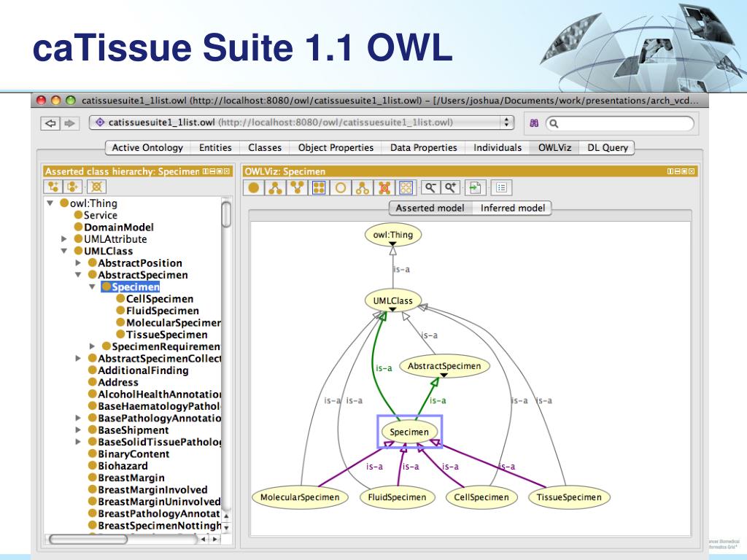Screen dimensions: 747x560
Task: Select FluidSpecimen in the class tree
Action: pos(163,311)
